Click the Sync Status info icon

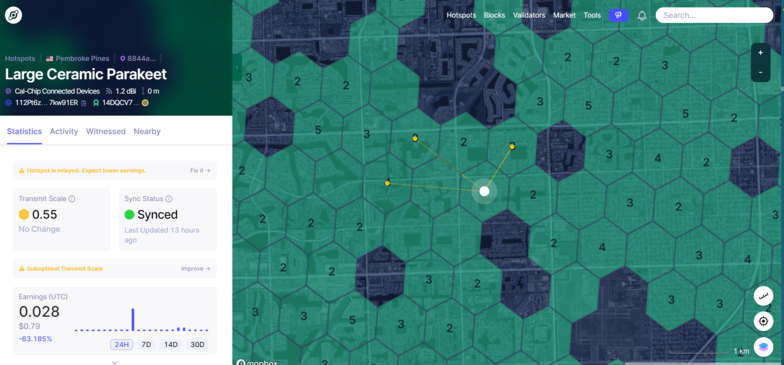coord(169,199)
